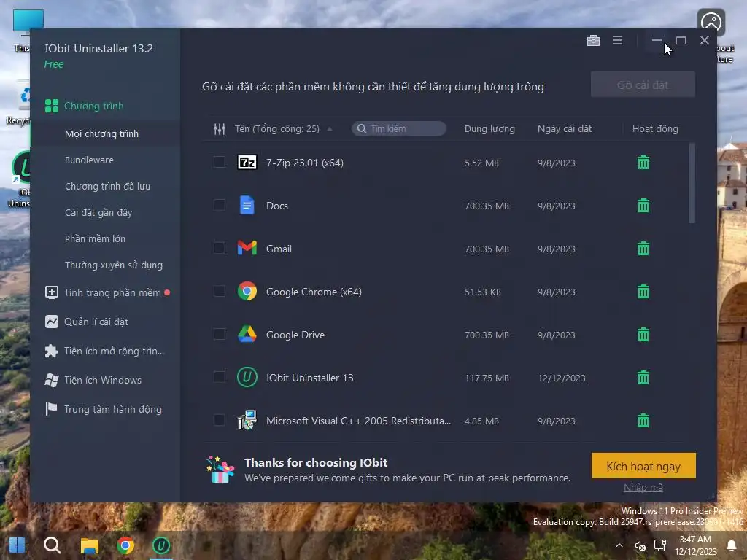Screen dimensions: 747x560
Task: Click the sort arrow next to Tên column
Action: [x=330, y=128]
